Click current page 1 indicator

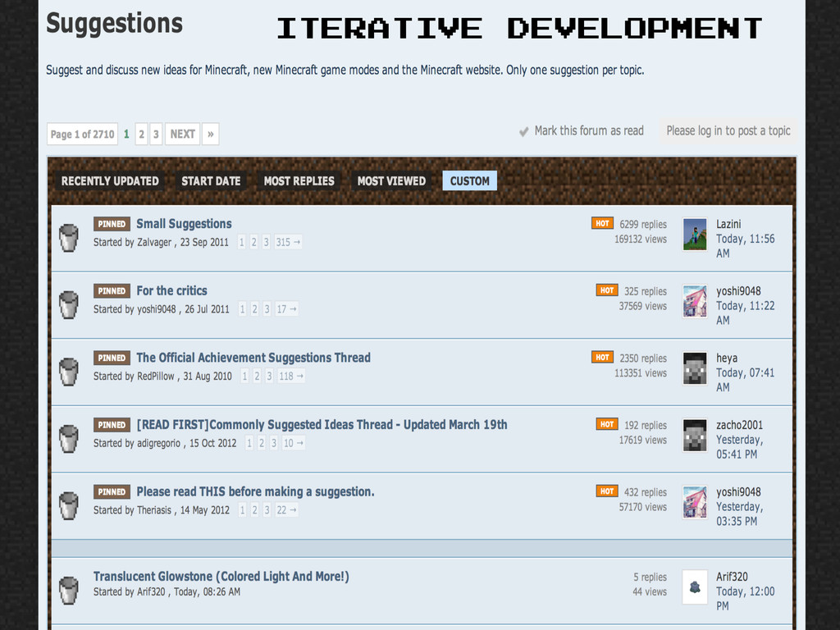126,134
